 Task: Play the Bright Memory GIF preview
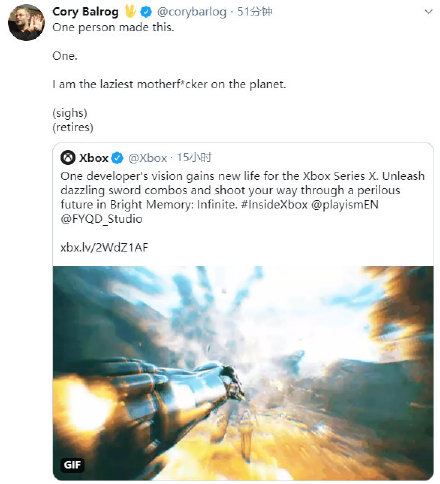point(243,373)
